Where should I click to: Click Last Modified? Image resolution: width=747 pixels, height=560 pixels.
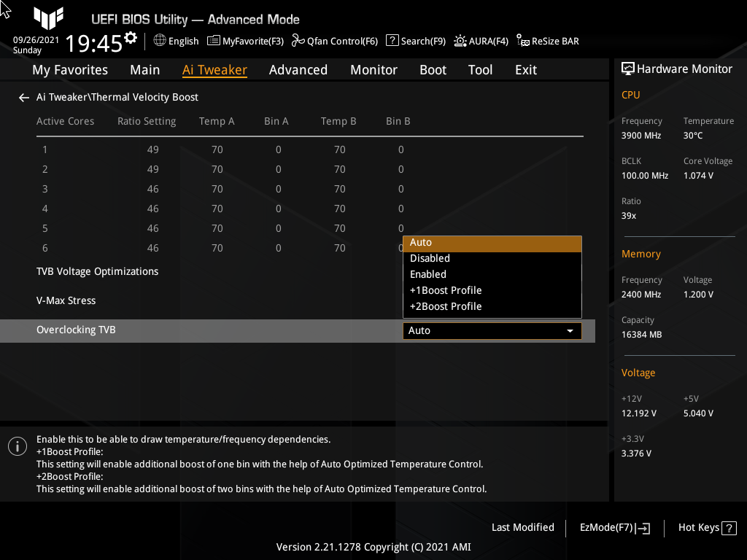(522, 528)
